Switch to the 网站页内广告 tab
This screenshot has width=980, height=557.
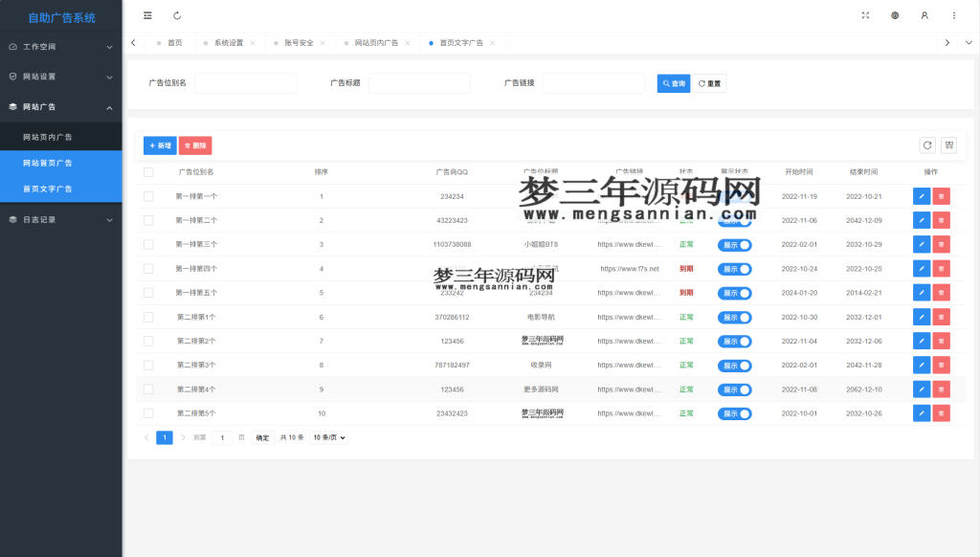pos(376,43)
